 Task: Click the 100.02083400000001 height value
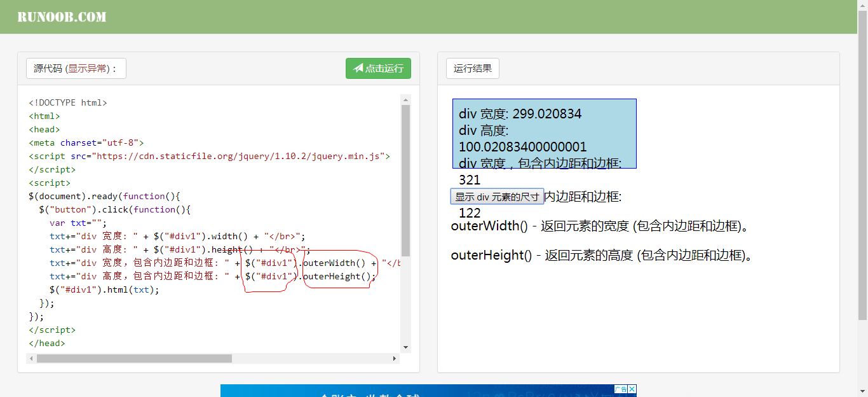(523, 147)
